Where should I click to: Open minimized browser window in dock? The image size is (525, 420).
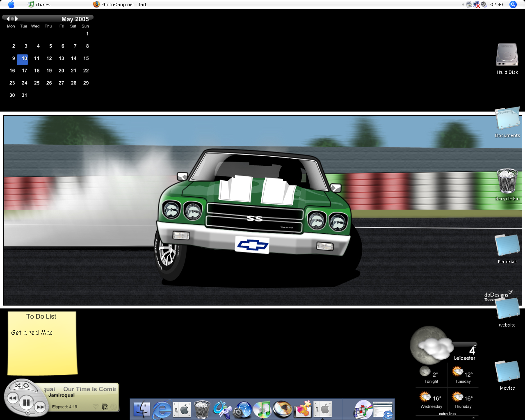383,410
